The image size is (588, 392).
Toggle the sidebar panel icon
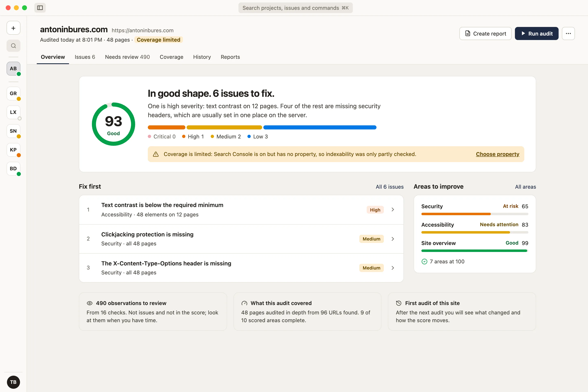coord(40,8)
